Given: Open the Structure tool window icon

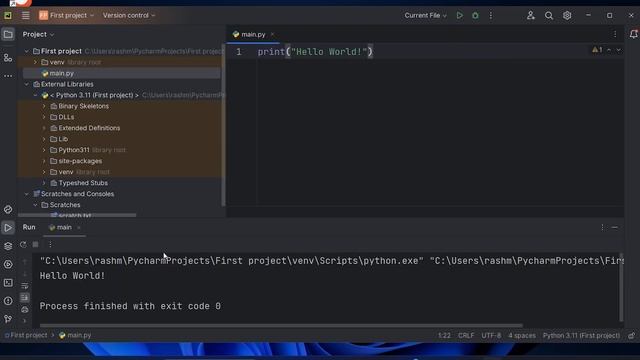Looking at the screenshot, I should pos(8,58).
